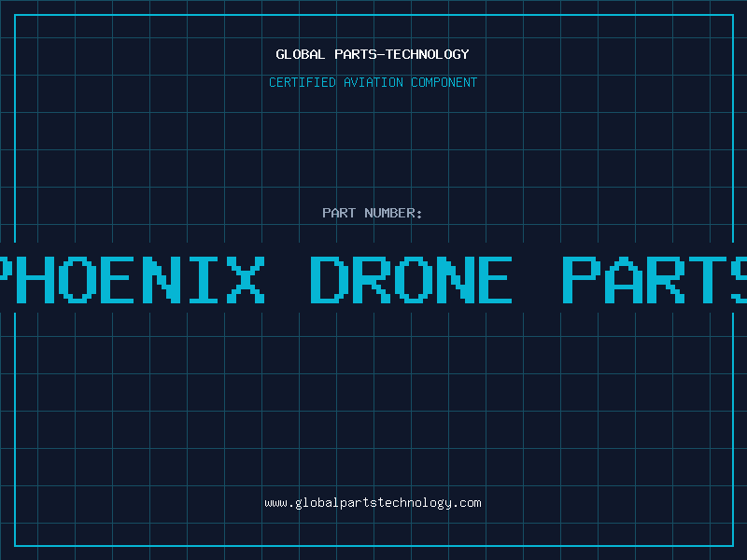Image resolution: width=747 pixels, height=560 pixels.
Task: Click the letter N in PHOENIX
Action: pos(162,280)
